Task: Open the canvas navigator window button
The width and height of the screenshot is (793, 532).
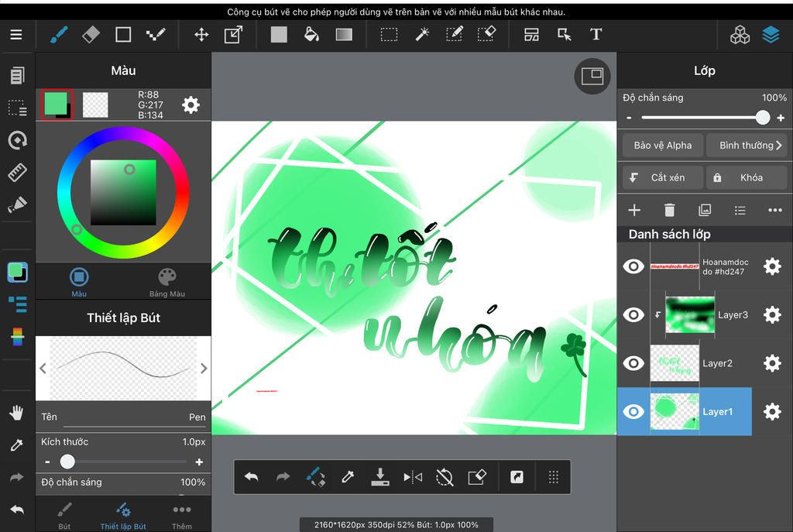Action: (x=592, y=77)
